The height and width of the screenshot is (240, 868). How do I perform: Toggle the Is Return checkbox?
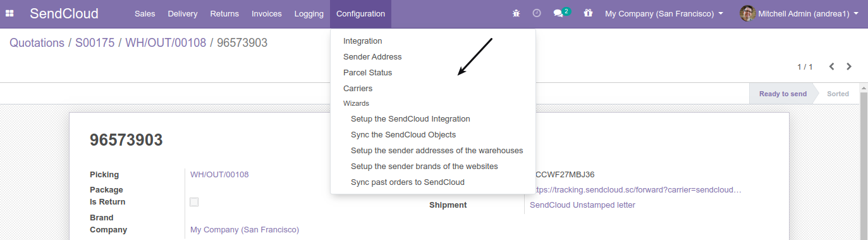click(194, 202)
